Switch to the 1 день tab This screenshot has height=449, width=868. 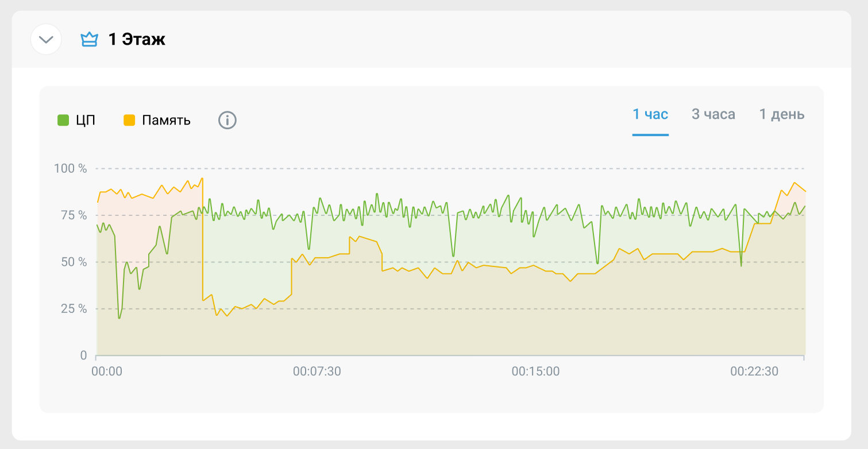(x=782, y=114)
